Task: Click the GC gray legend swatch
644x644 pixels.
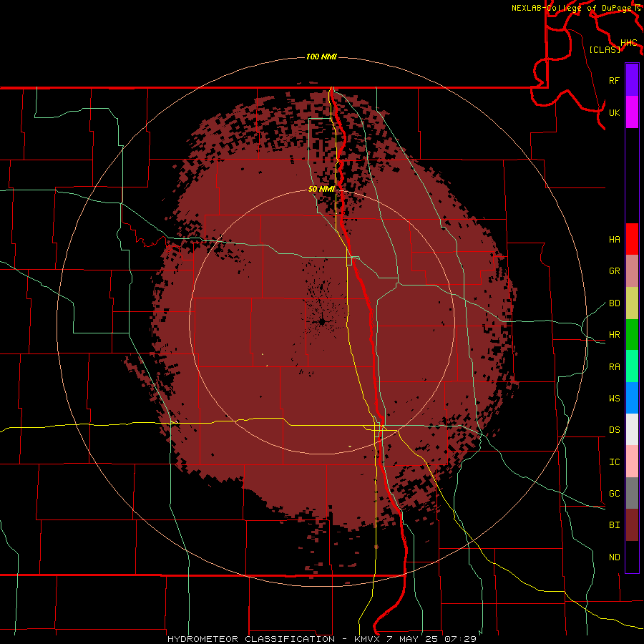Action: coord(632,493)
